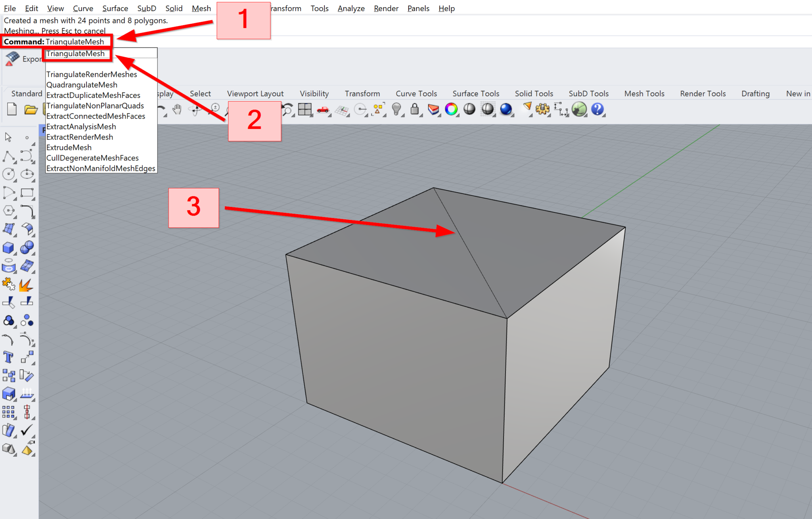Screen dimensions: 812x519
Task: Open the Mesh menu
Action: pos(201,8)
